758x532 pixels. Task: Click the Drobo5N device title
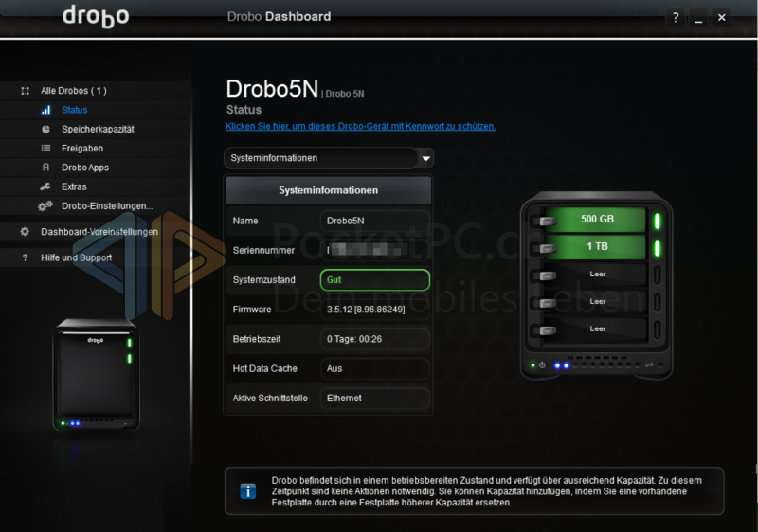(272, 89)
